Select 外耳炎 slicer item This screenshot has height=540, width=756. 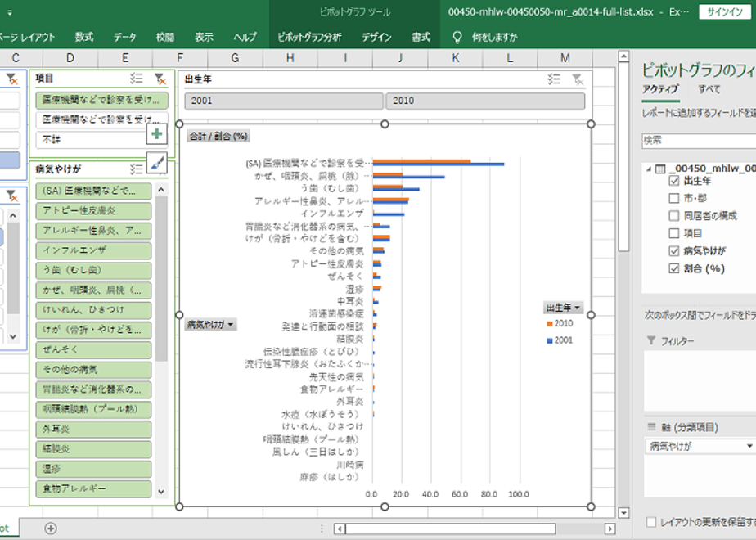(93, 429)
